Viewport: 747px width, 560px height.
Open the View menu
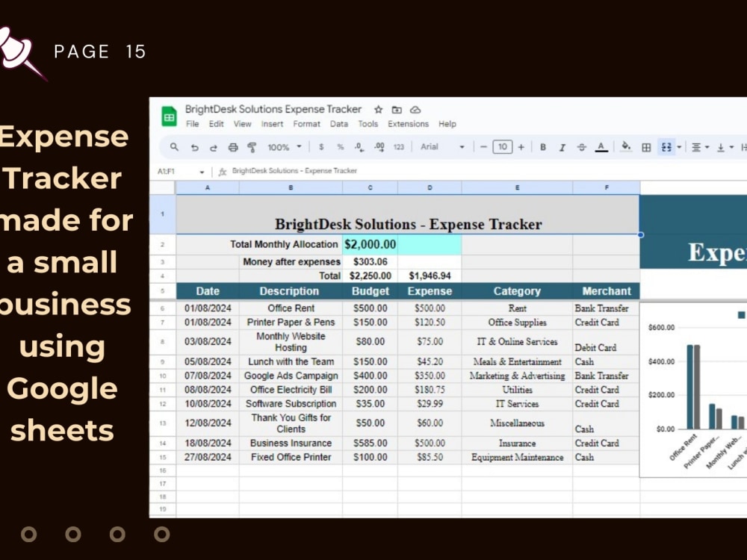pyautogui.click(x=242, y=124)
